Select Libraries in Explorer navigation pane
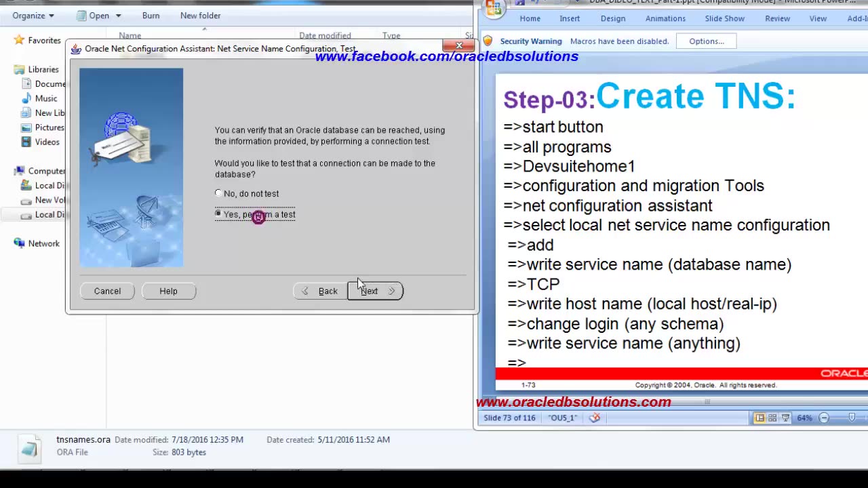This screenshot has width=868, height=488. 43,69
